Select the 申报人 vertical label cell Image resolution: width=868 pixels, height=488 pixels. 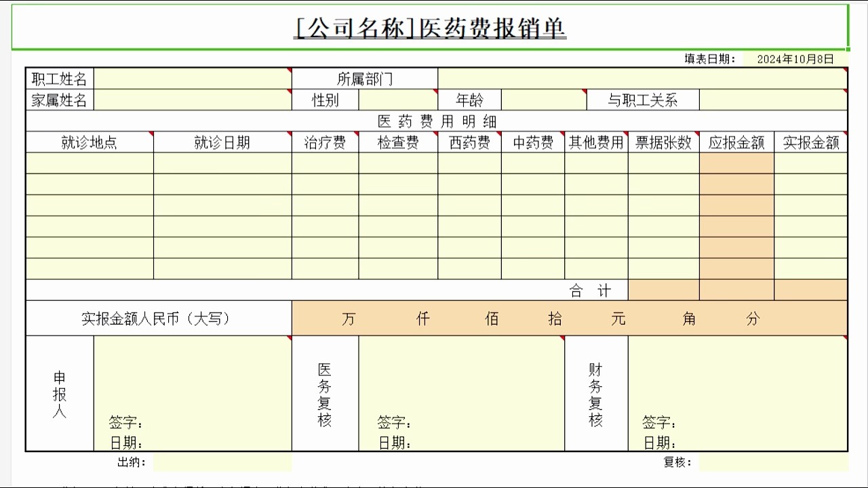60,393
